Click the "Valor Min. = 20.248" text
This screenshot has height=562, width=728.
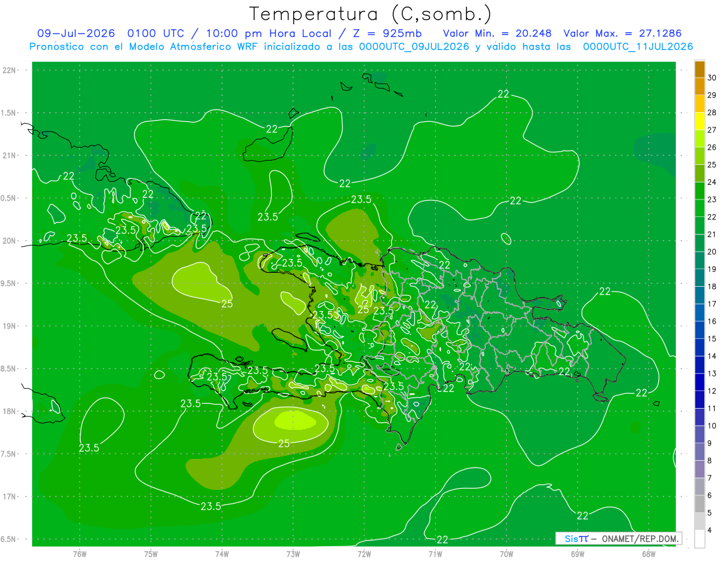[x=497, y=33]
